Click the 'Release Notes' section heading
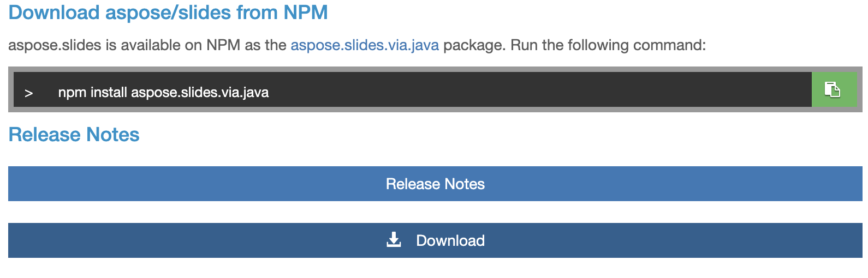The width and height of the screenshot is (868, 278). (74, 135)
